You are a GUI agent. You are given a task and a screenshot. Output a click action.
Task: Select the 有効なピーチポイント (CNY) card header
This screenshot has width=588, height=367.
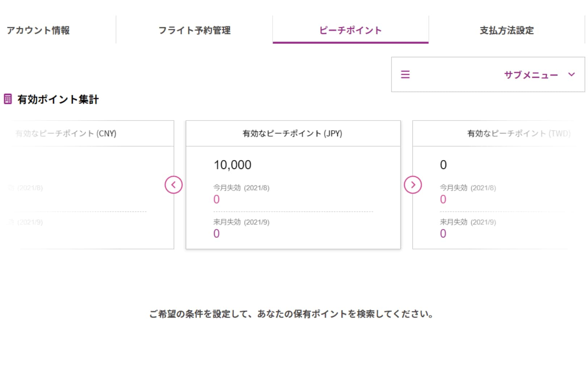(66, 134)
